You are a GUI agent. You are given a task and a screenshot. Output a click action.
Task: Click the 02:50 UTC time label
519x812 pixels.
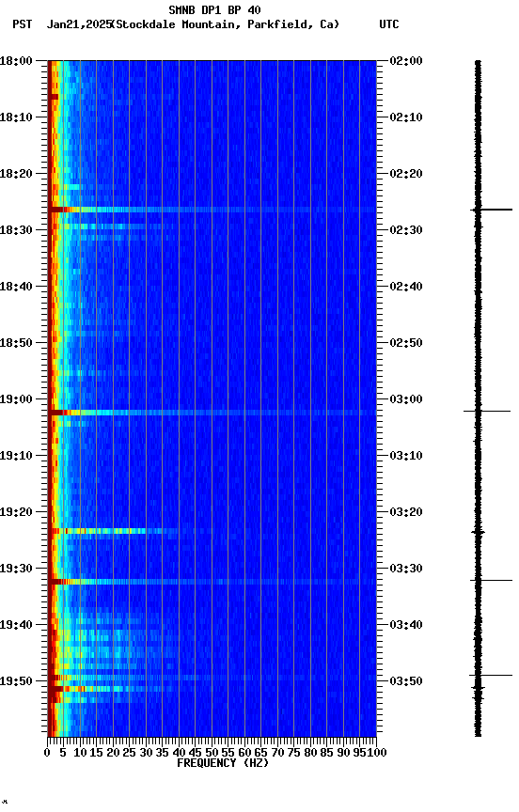click(x=406, y=343)
